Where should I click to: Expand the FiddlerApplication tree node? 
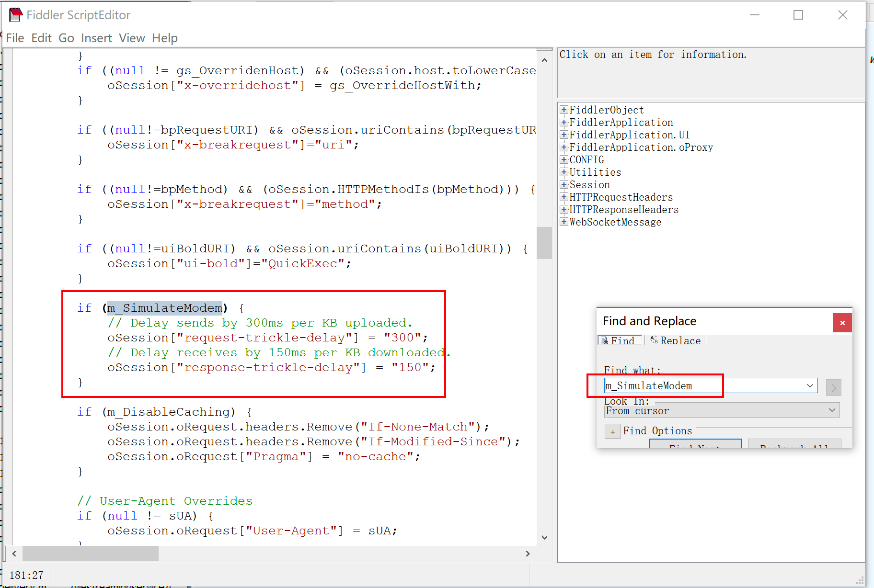click(x=564, y=122)
